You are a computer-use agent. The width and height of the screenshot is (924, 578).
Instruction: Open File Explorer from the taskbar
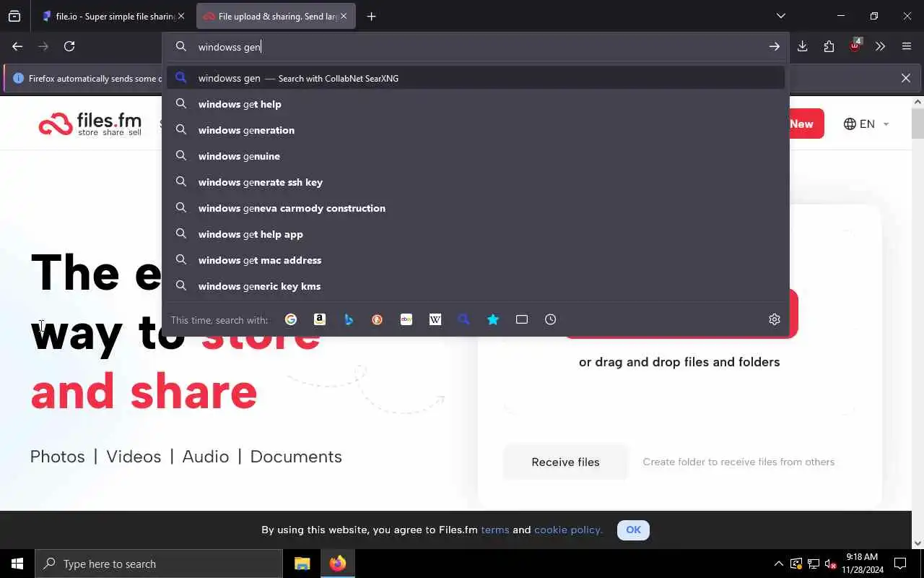302,564
